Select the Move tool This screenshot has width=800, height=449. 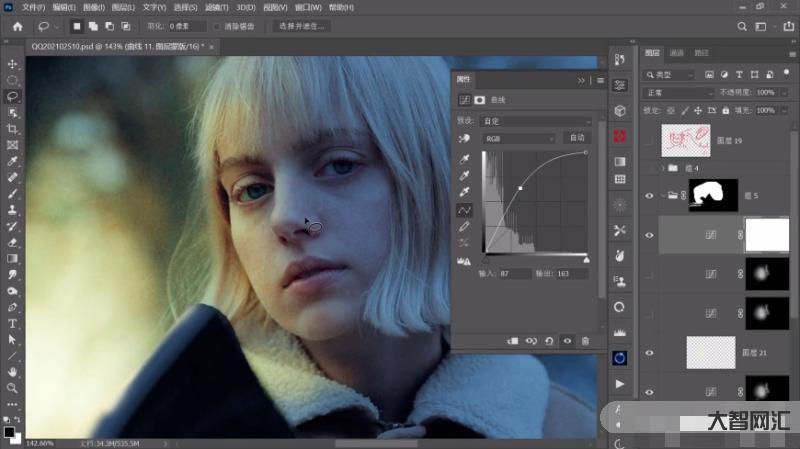pos(13,64)
